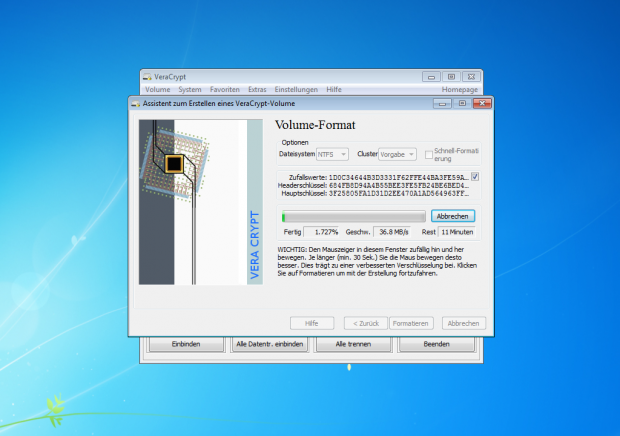Open the Dateisystem NTFS dropdown

coord(332,154)
